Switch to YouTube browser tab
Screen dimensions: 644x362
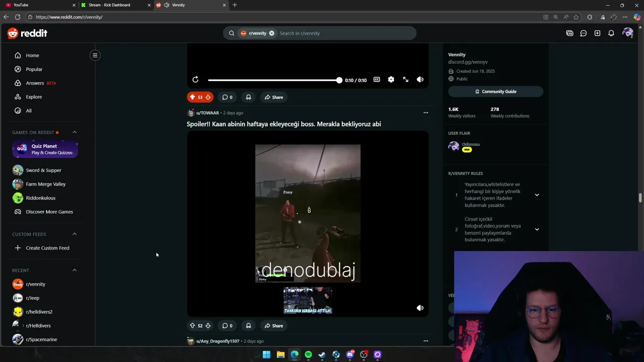click(x=40, y=5)
